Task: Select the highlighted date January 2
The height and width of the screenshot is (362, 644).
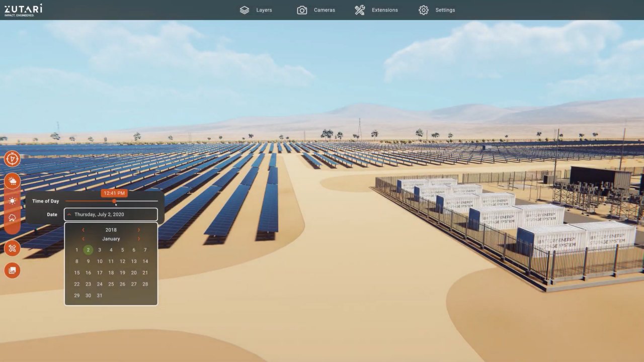Action: click(88, 250)
